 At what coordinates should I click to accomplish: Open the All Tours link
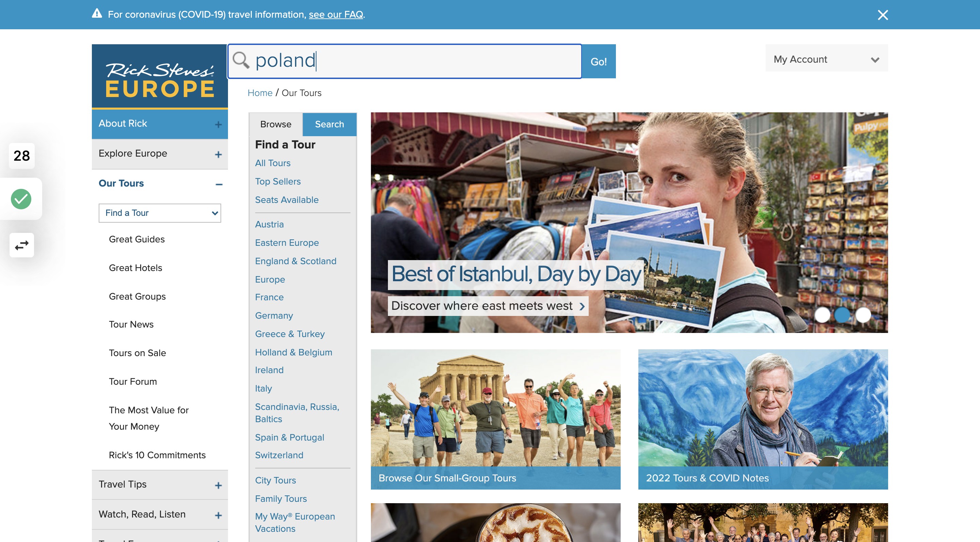click(273, 163)
